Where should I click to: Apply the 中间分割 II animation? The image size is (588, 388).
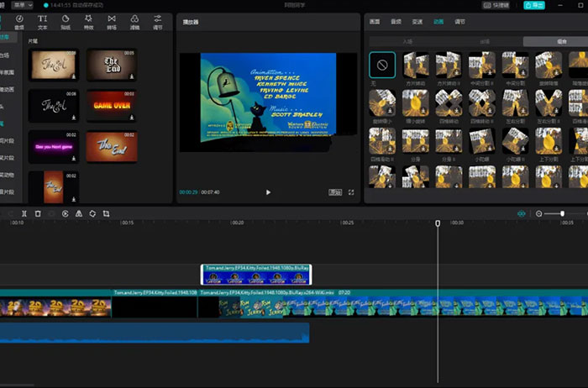[482, 65]
